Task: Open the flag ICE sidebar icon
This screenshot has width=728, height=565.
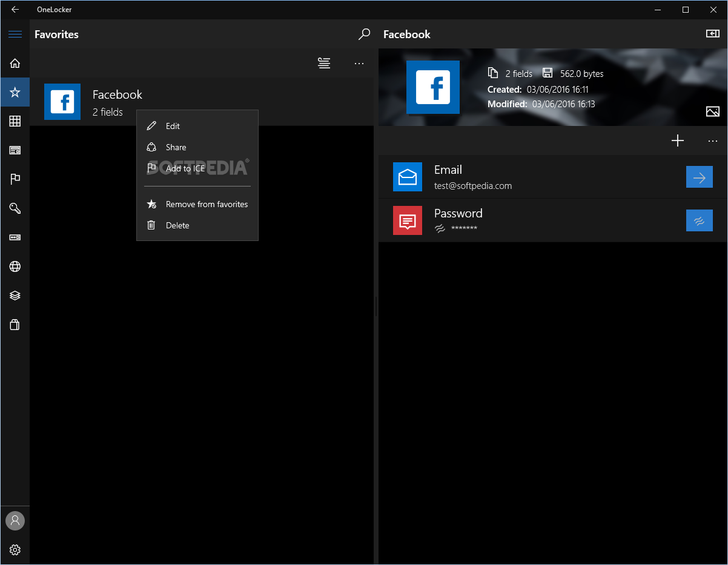Action: pyautogui.click(x=15, y=179)
